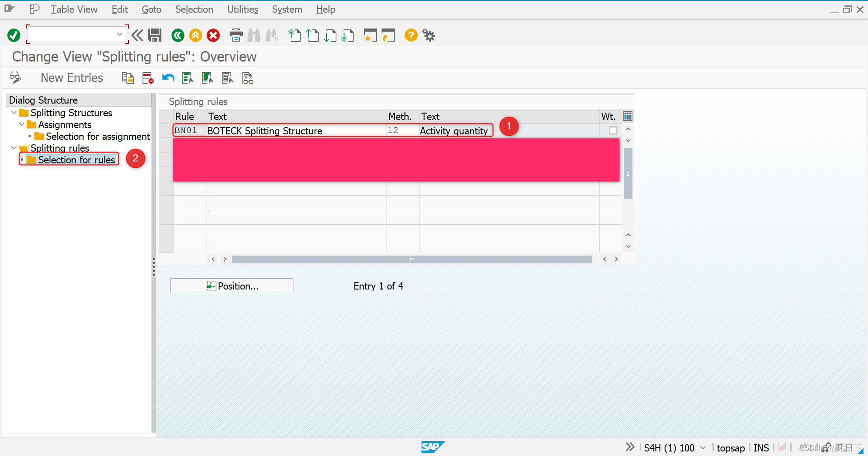Collapse the command field double chevron

tap(137, 35)
